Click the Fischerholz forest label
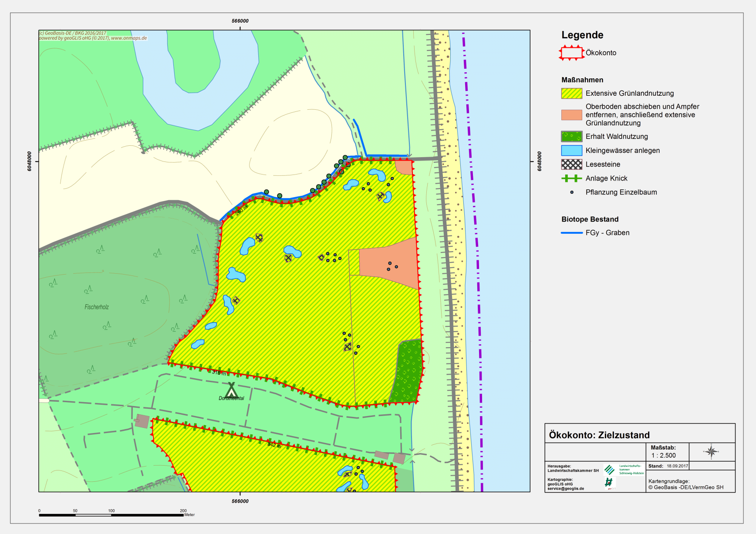The image size is (756, 534). point(97,307)
